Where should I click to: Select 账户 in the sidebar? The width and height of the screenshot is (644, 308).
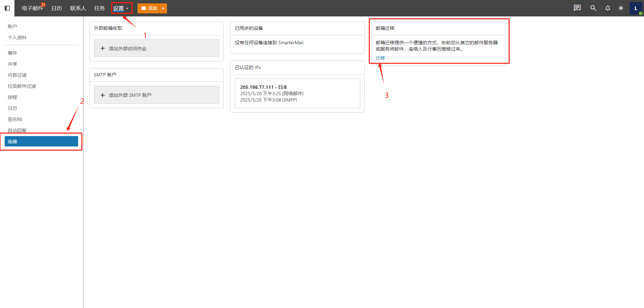12,26
